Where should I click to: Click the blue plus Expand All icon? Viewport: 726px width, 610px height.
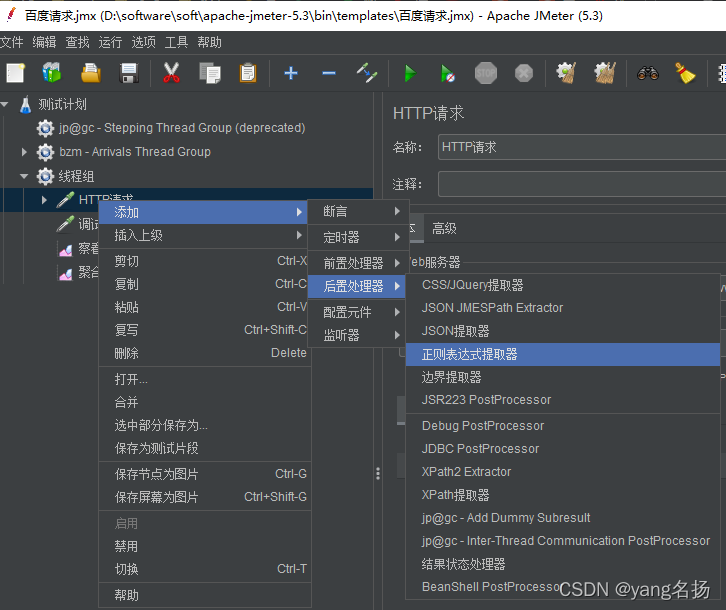pyautogui.click(x=291, y=73)
